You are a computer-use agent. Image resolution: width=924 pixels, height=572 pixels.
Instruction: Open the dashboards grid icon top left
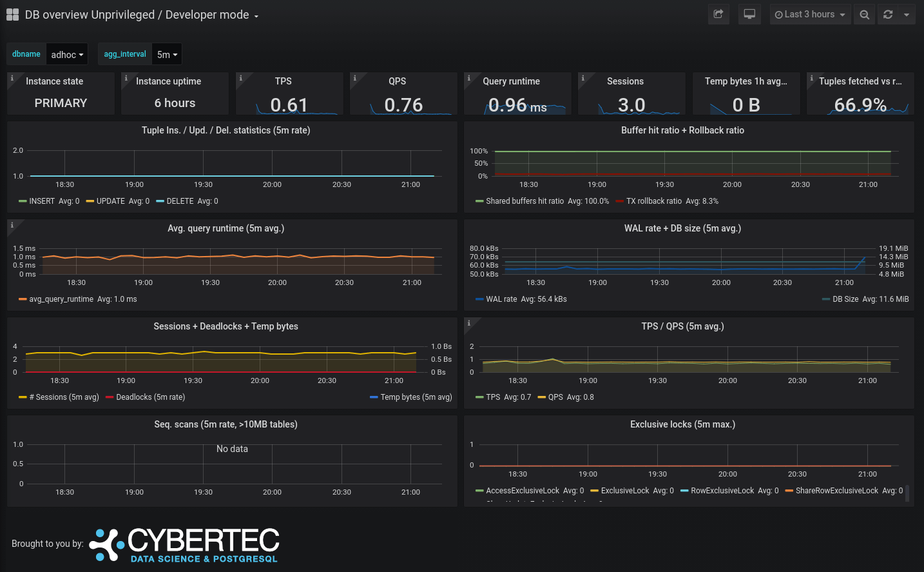(12, 14)
